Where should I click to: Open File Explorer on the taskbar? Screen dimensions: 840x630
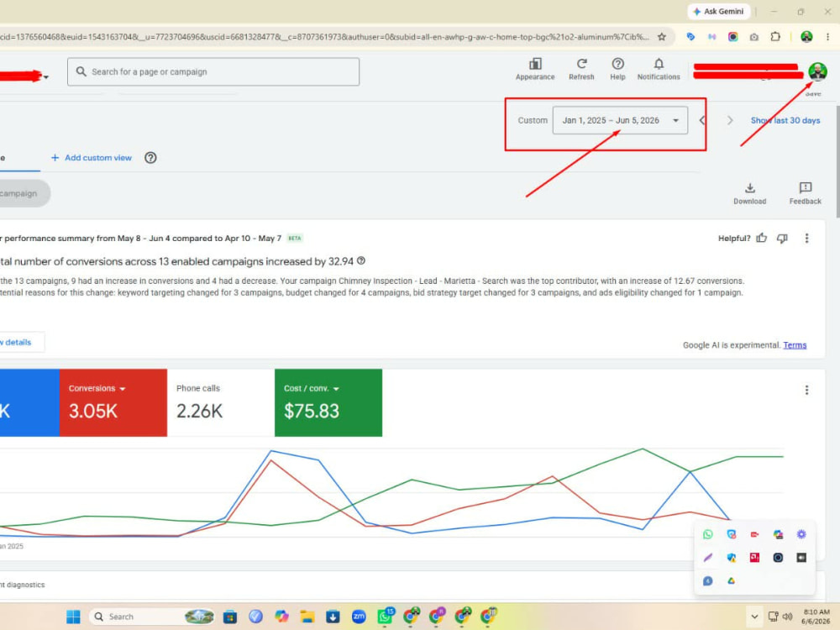tap(307, 617)
